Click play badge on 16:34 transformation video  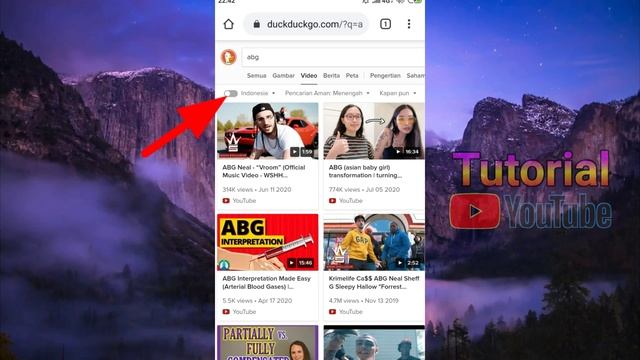point(398,152)
